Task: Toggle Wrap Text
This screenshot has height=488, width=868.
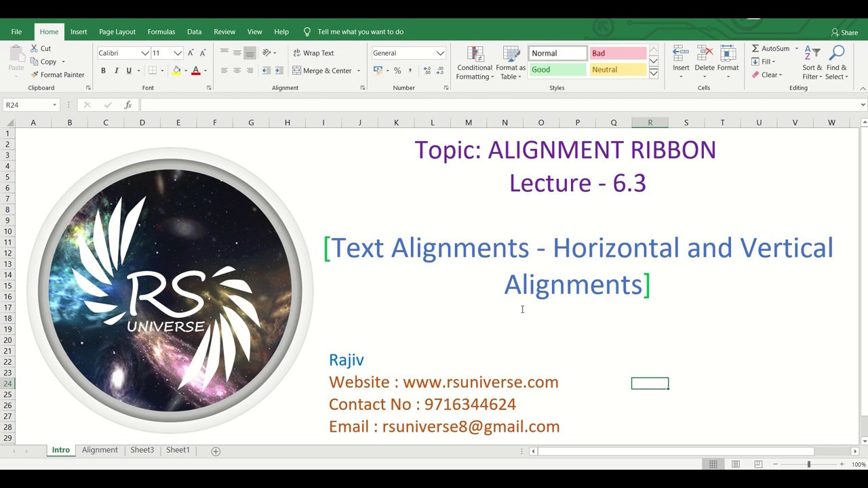Action: tap(313, 53)
